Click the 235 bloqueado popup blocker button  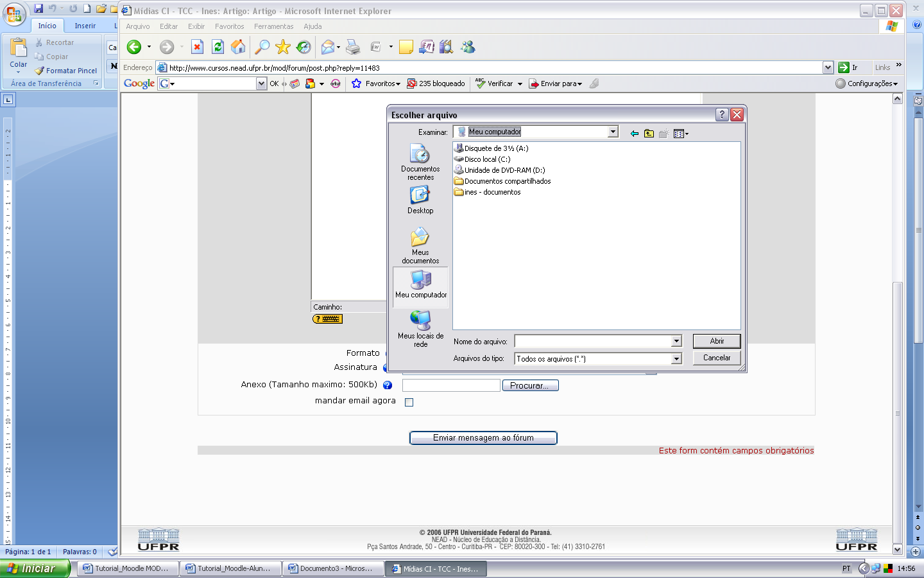pyautogui.click(x=436, y=83)
